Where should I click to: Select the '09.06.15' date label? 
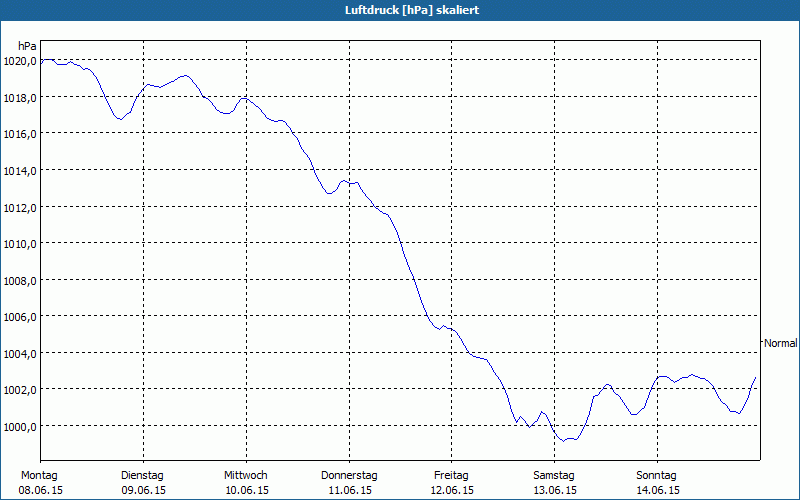[x=143, y=490]
